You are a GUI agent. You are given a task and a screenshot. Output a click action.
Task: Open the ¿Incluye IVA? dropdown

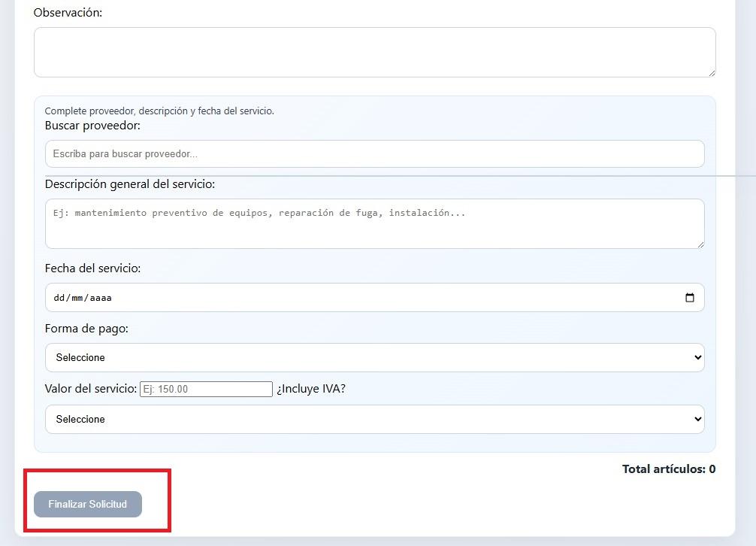375,419
